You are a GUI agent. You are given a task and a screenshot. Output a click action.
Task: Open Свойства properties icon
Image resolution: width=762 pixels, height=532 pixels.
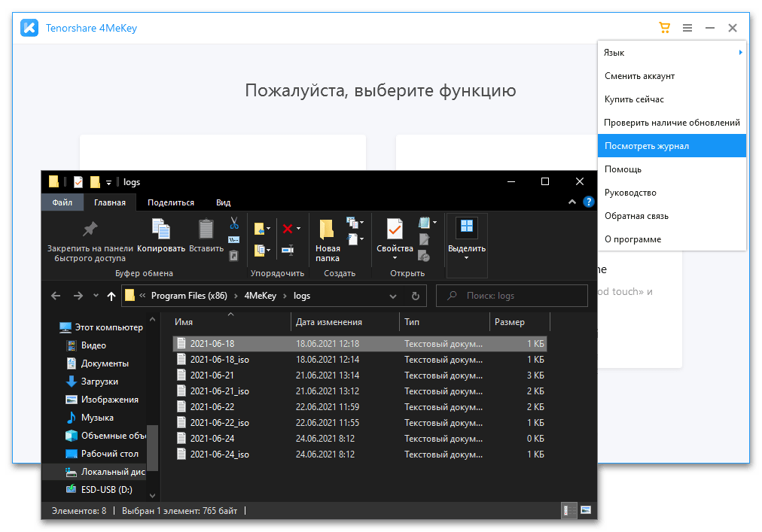[395, 229]
